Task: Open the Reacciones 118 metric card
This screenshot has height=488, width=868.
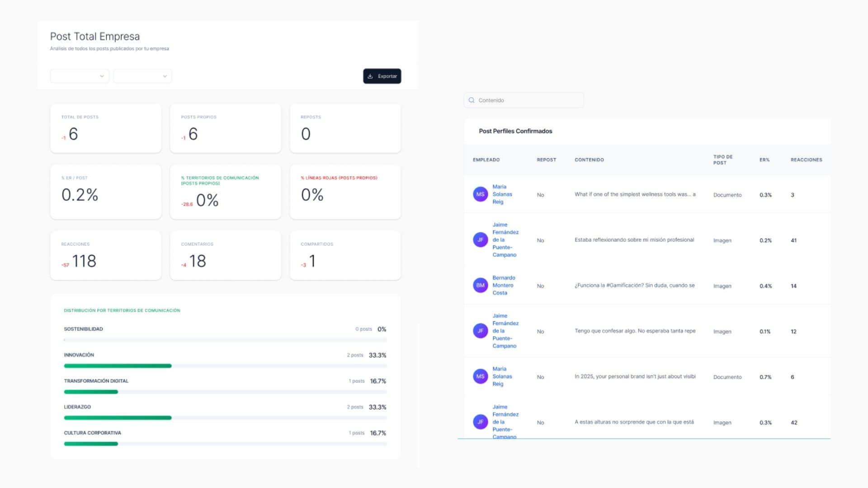Action: pos(106,256)
